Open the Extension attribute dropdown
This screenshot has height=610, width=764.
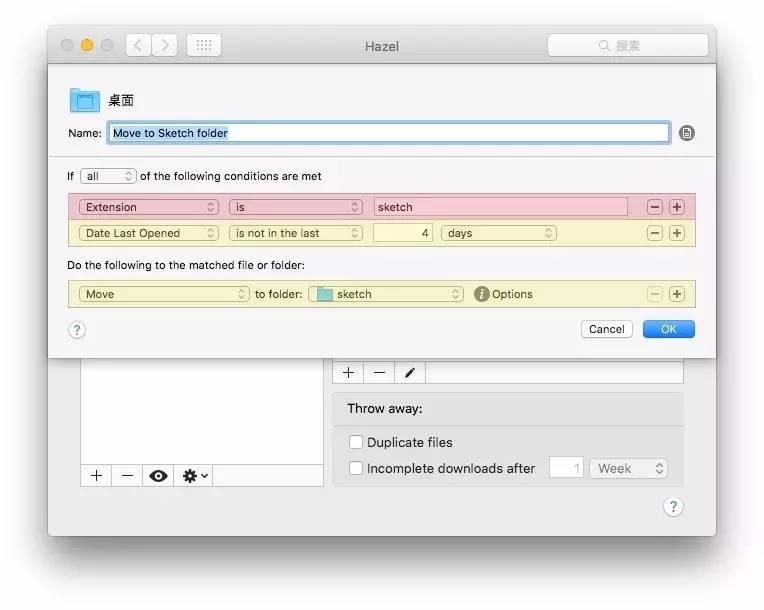(149, 207)
